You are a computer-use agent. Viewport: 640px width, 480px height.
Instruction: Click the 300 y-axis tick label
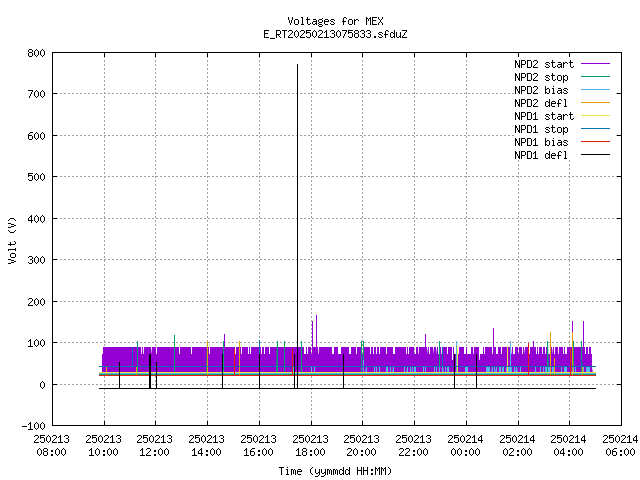coord(36,260)
